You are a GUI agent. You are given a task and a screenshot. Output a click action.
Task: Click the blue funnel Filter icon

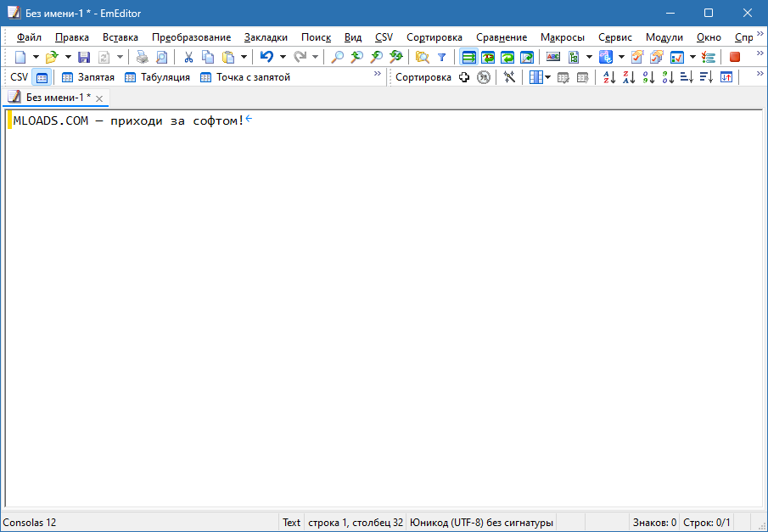pos(442,58)
